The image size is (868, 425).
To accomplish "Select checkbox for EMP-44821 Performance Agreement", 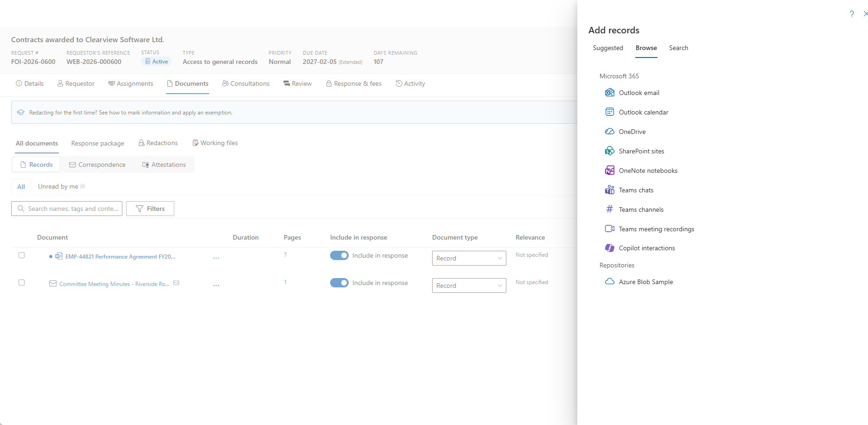I will click(x=21, y=255).
